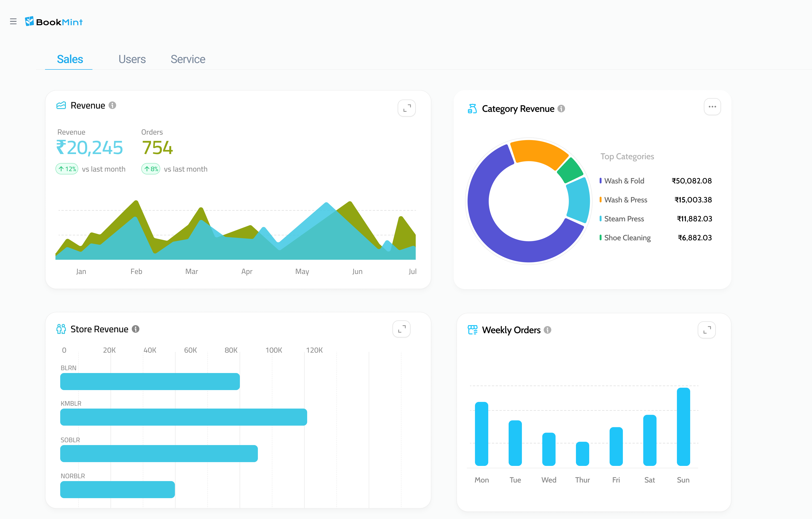Click the 100K axis label
This screenshot has width=812, height=519.
pyautogui.click(x=274, y=350)
